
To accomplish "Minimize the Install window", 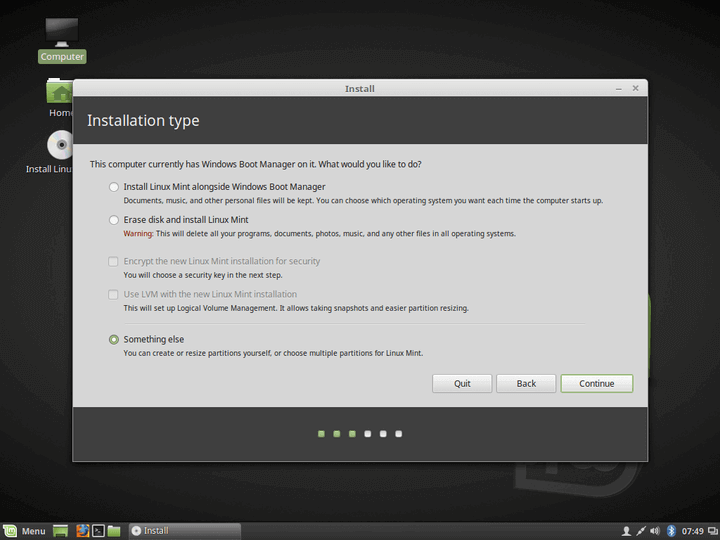I will coord(619,89).
